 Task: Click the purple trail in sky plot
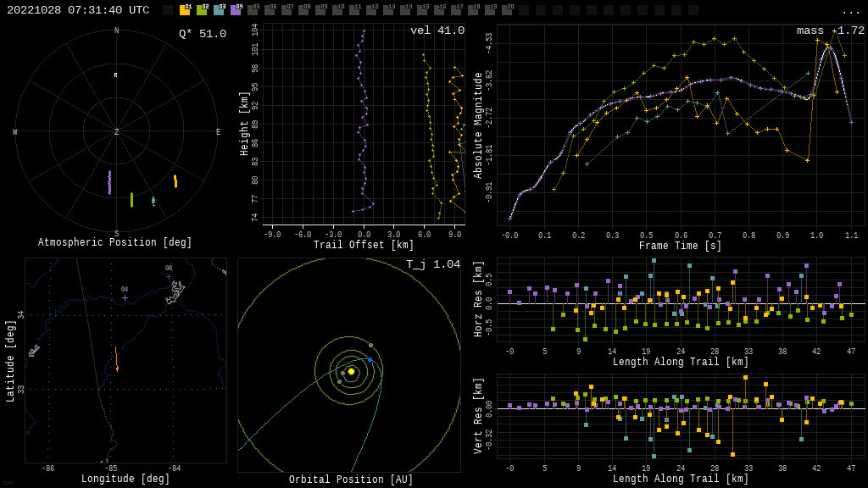pos(109,182)
